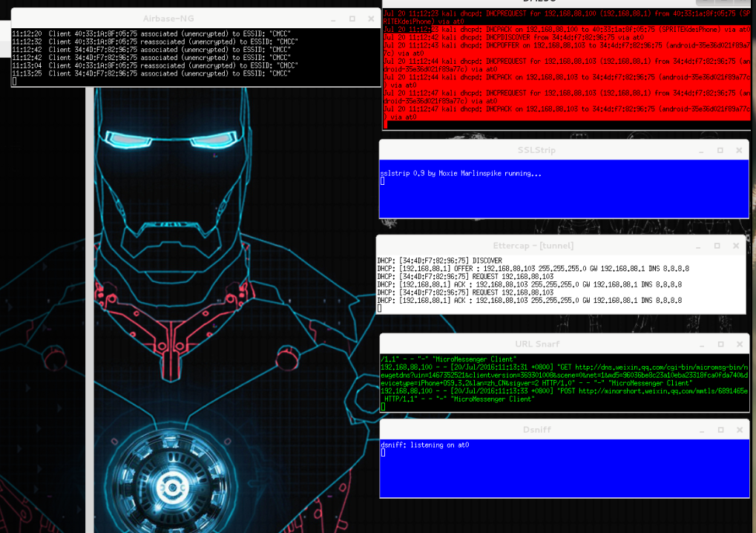The width and height of the screenshot is (756, 533).
Task: Click the DHCPOFFER on 192.168.88.103 log line
Action: tap(567, 50)
